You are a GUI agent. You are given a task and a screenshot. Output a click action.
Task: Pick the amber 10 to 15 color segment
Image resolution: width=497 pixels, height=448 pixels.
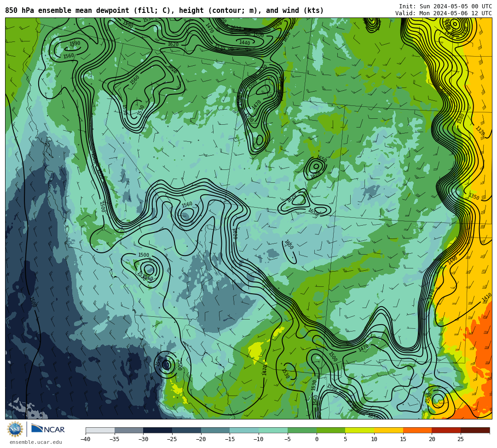pos(388,430)
